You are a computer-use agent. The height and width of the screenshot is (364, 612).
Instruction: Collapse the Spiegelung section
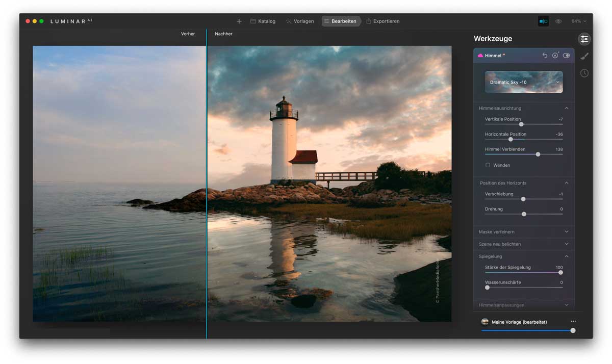click(x=566, y=256)
